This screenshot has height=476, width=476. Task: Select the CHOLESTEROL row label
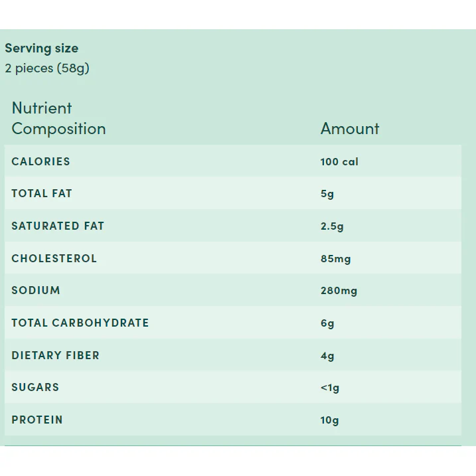click(x=54, y=258)
